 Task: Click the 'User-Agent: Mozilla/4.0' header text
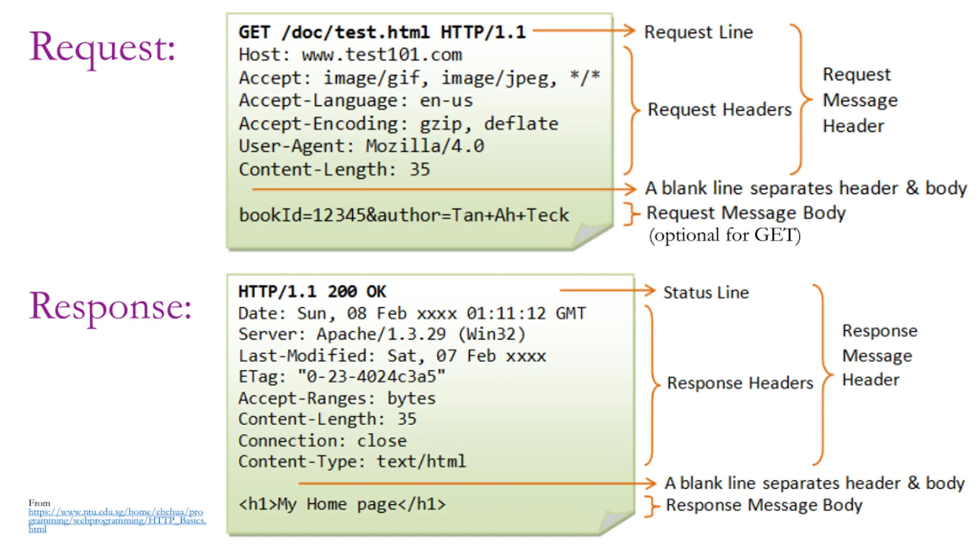361,146
